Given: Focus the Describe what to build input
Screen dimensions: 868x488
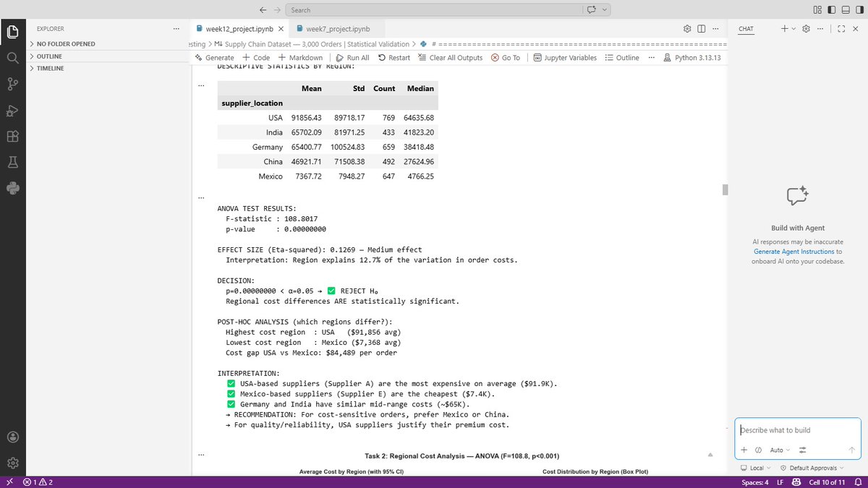Looking at the screenshot, I should coord(798,430).
